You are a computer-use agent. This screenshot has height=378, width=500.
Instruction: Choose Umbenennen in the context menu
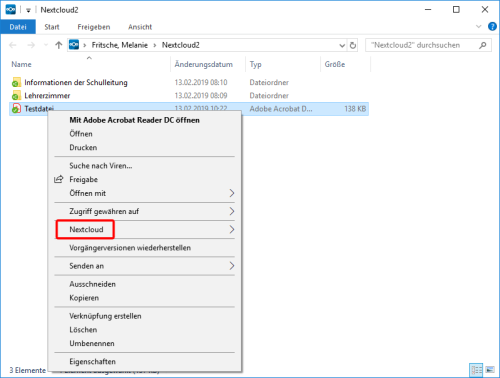coord(145,343)
